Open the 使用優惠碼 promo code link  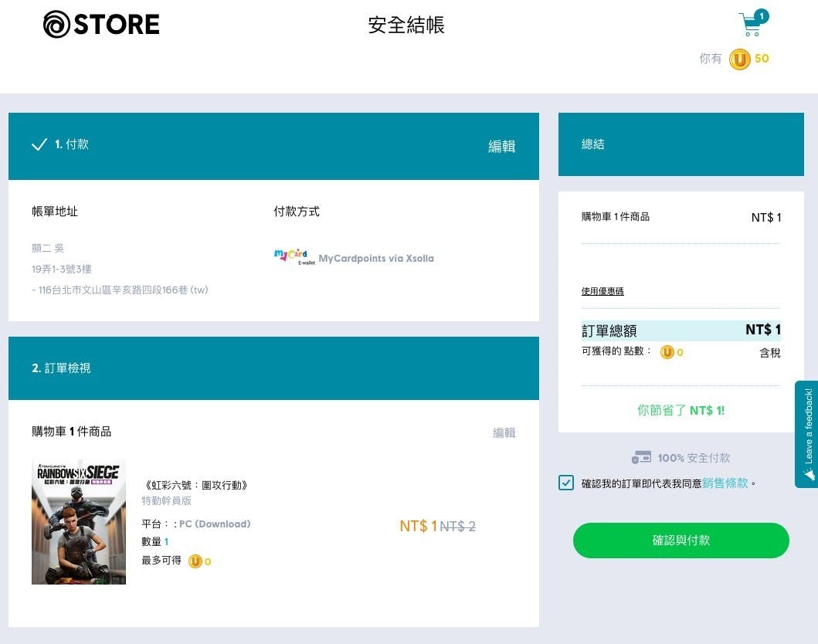coord(602,291)
